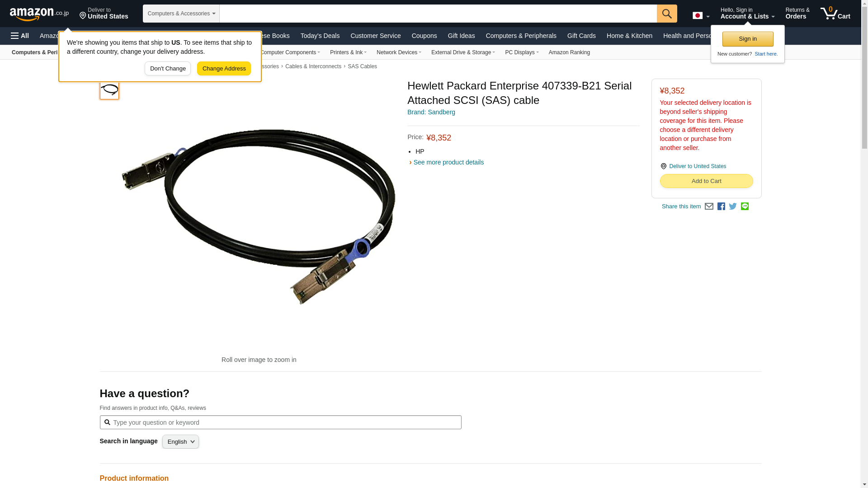The height and width of the screenshot is (488, 868).
Task: Share item on Twitter icon
Action: coord(733,206)
